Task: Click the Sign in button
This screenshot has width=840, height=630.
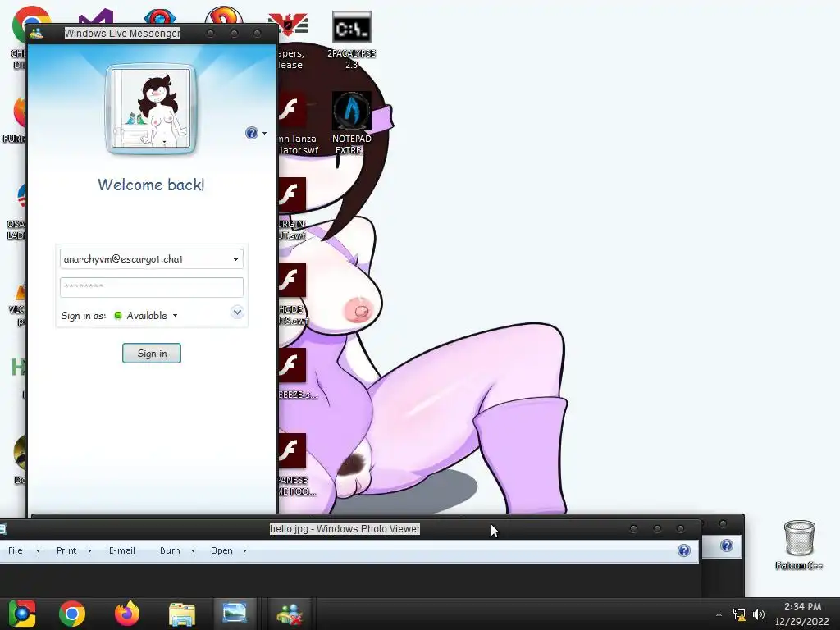Action: point(152,354)
